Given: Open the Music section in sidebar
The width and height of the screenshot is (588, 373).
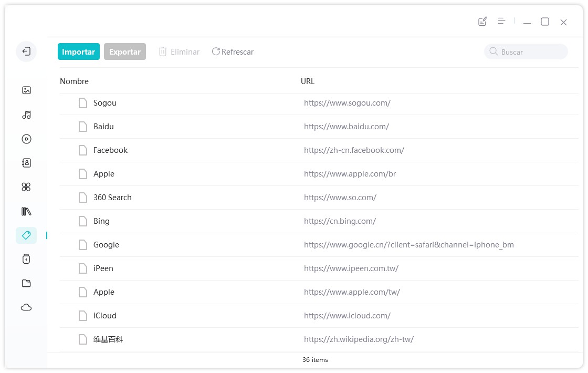Looking at the screenshot, I should tap(26, 115).
